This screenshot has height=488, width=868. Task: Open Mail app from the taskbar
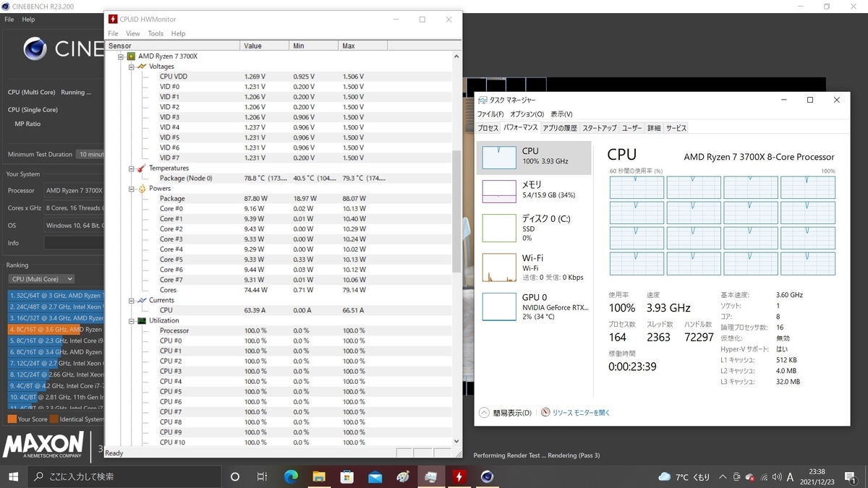(x=375, y=476)
